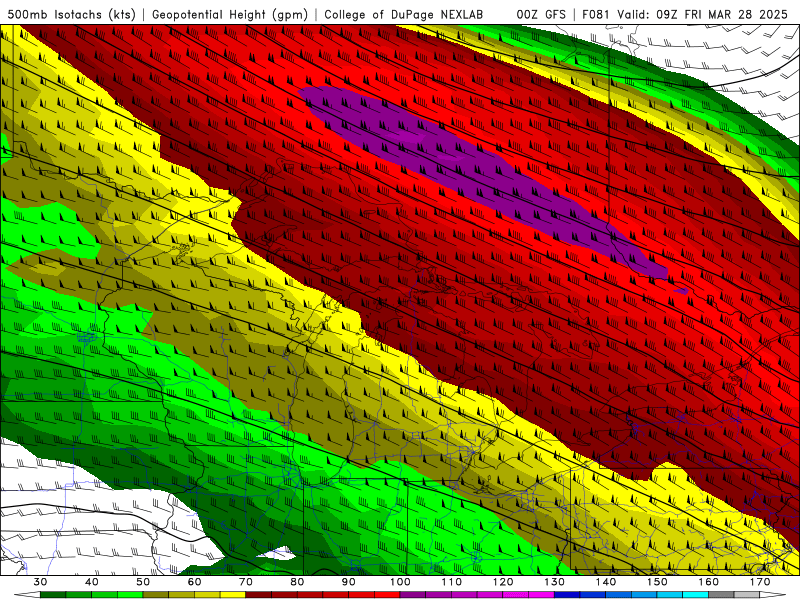
Task: Click the purple swatch just right of 100
Action: click(413, 595)
